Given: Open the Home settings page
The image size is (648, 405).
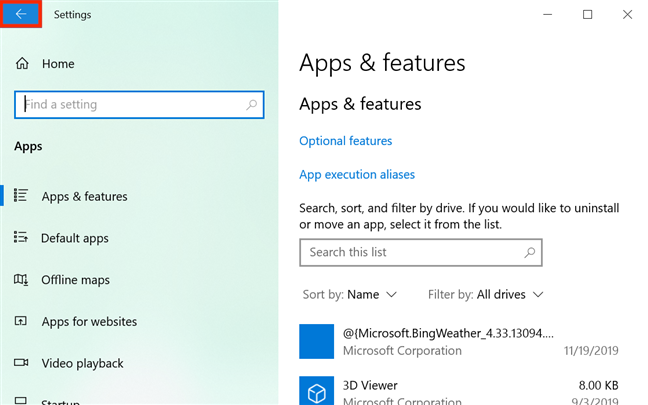Looking at the screenshot, I should pyautogui.click(x=58, y=64).
